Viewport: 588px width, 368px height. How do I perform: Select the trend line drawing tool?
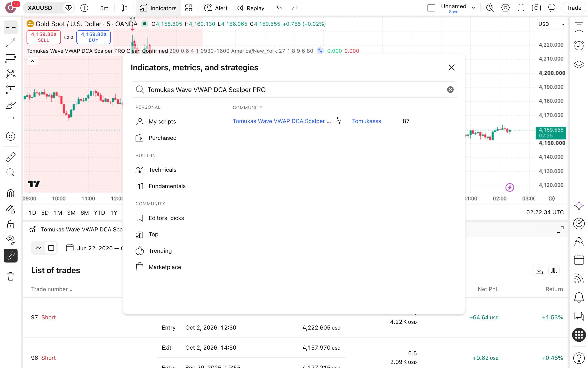(10, 43)
